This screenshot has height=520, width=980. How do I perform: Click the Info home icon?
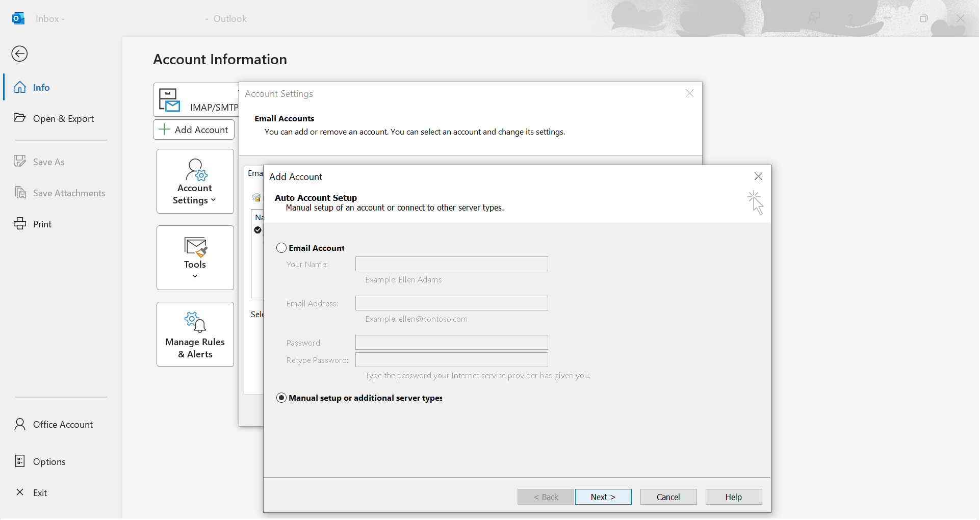pyautogui.click(x=20, y=87)
